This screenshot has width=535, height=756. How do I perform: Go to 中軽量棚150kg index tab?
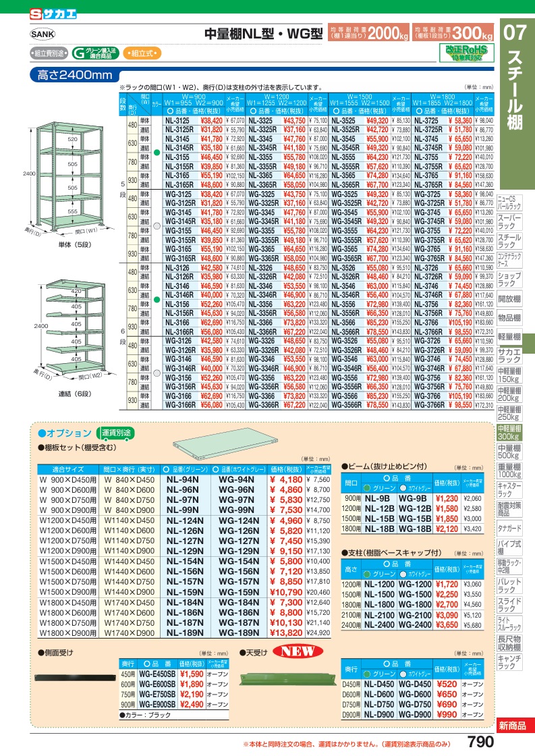tap(509, 375)
